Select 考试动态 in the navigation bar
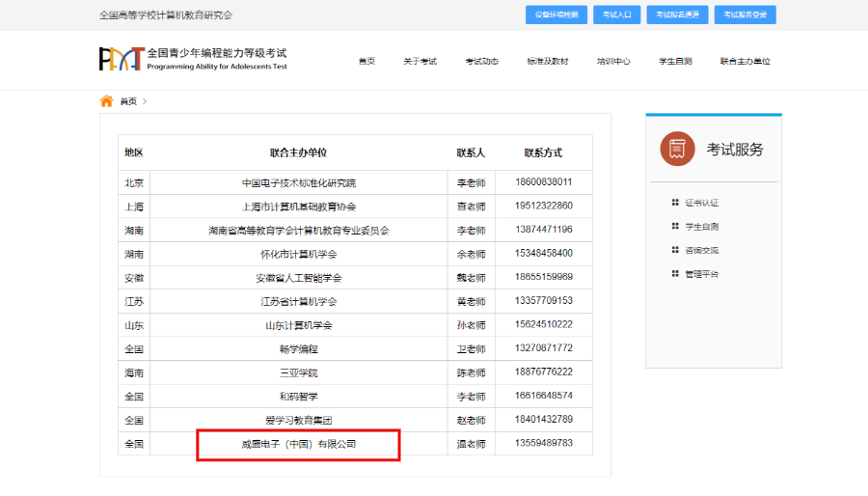The image size is (868, 496). 481,61
